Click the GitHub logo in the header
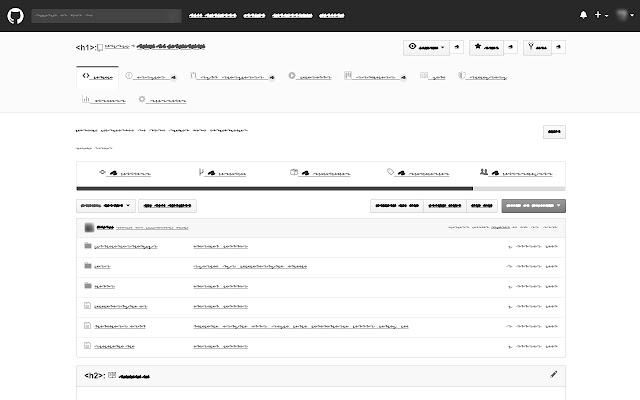 [15, 15]
